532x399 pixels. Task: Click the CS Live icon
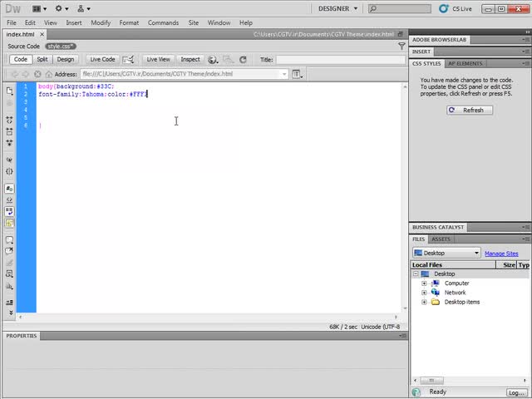[443, 9]
